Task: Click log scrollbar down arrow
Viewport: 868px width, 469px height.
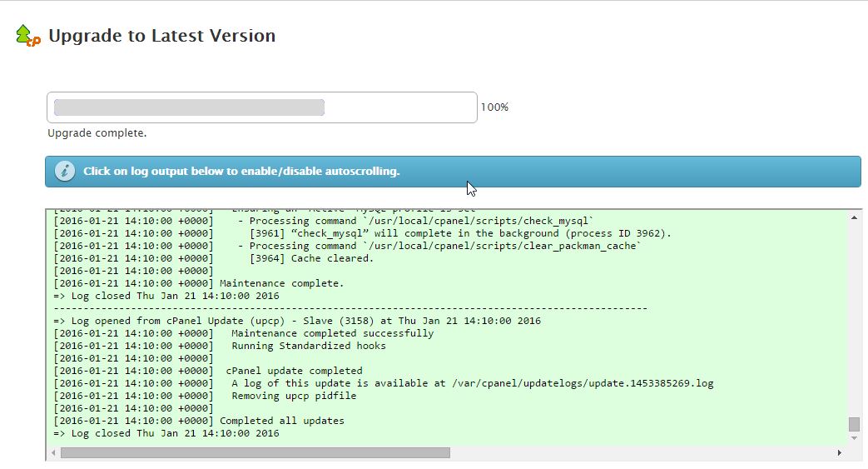Action: 854,438
